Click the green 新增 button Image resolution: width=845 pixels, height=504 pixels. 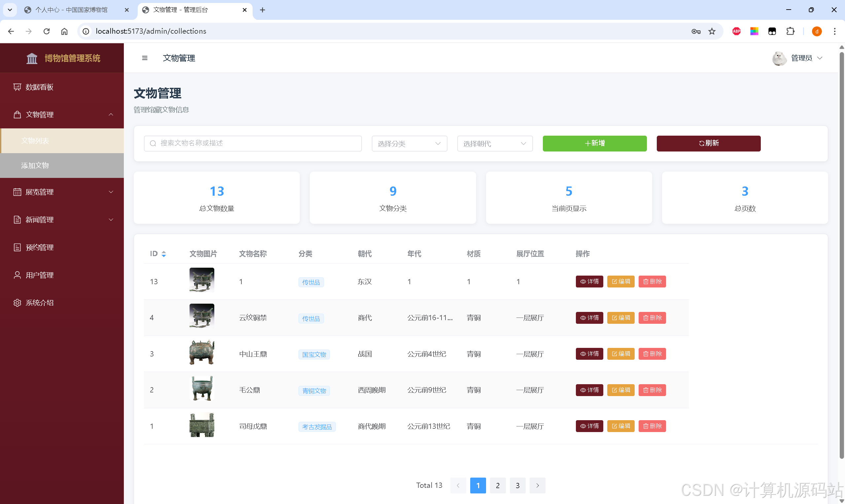coord(594,143)
